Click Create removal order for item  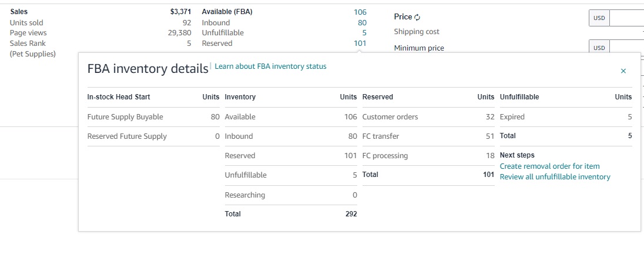(x=549, y=166)
